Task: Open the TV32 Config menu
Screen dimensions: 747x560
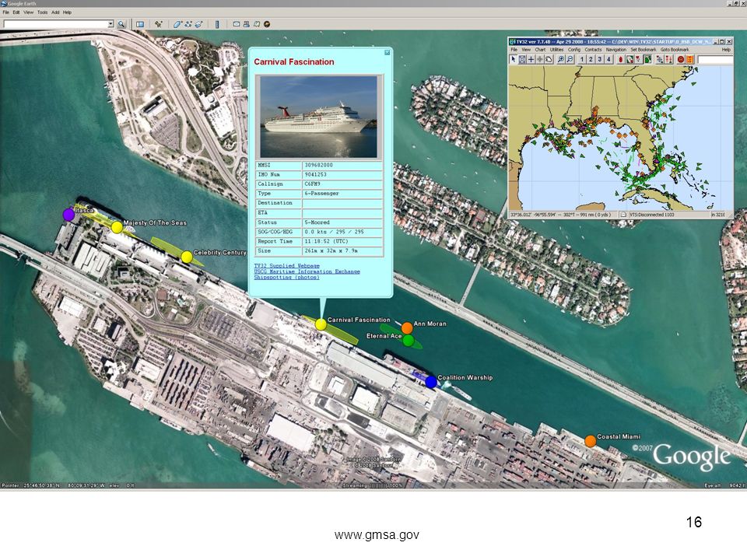Action: tap(574, 50)
